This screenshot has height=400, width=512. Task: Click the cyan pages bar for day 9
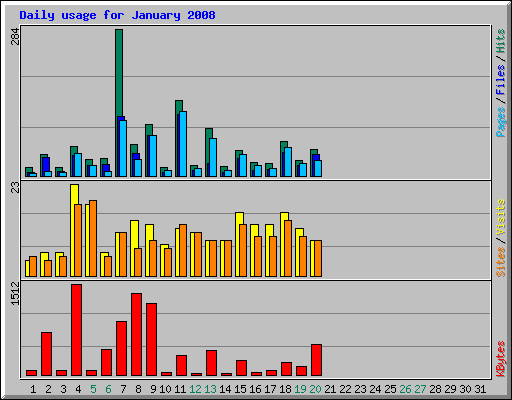(153, 156)
